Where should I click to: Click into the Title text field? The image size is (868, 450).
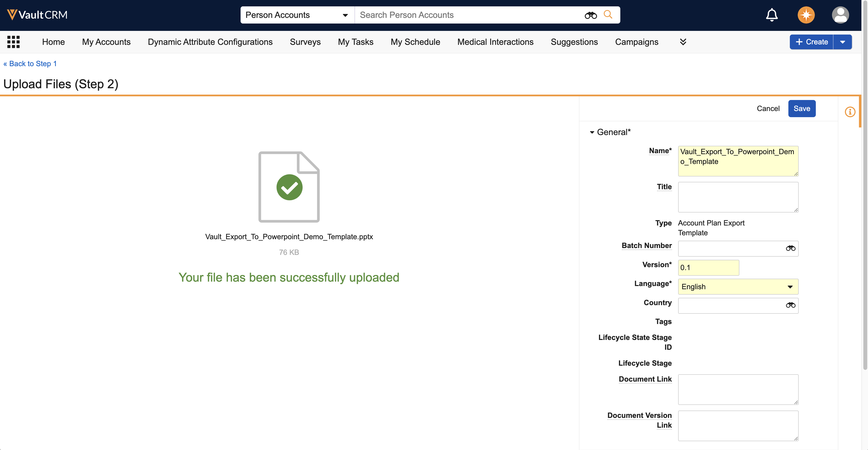pos(738,197)
